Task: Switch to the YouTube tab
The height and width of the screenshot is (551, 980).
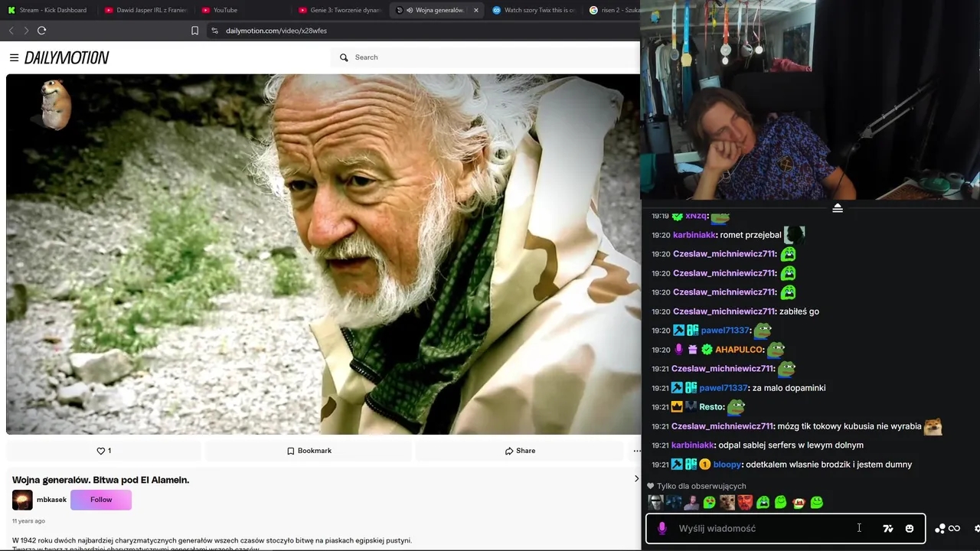Action: pos(242,10)
